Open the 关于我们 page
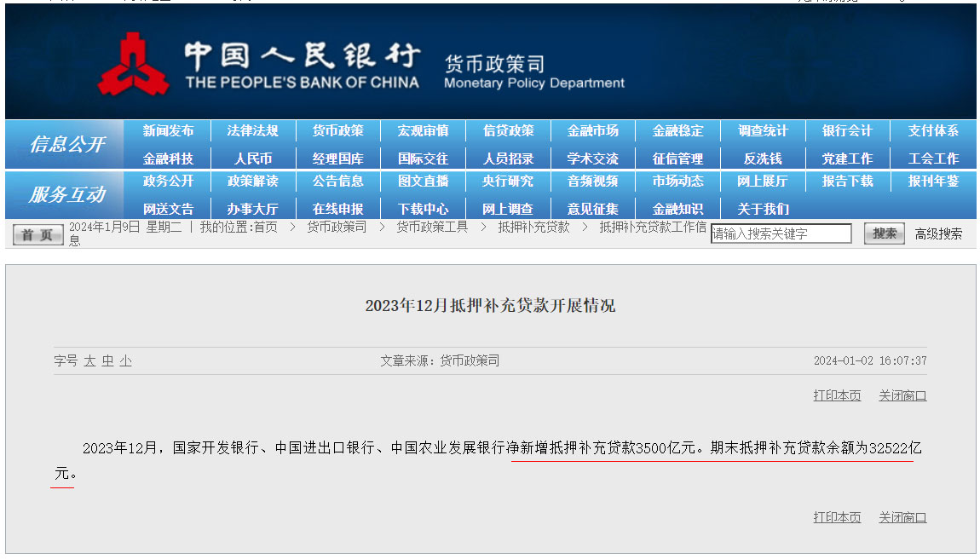980x559 pixels. pyautogui.click(x=764, y=209)
